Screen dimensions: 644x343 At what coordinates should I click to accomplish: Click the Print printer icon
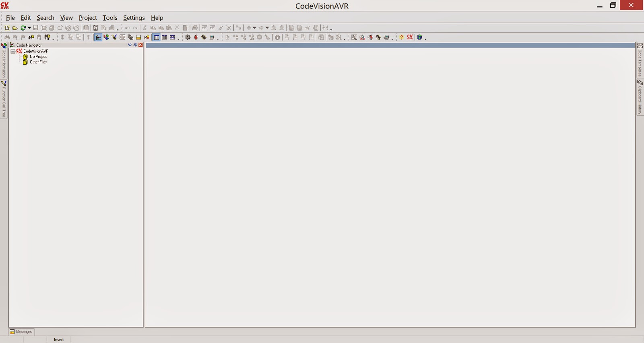(111, 28)
